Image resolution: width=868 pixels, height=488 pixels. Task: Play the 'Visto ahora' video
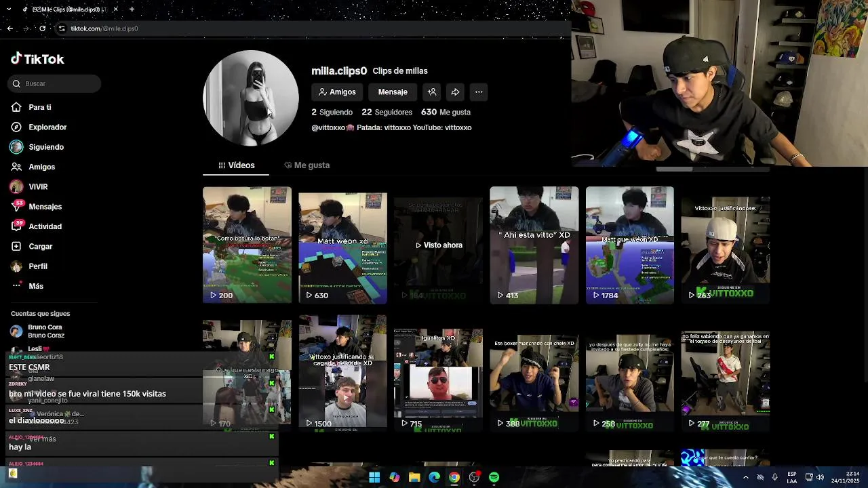[438, 245]
